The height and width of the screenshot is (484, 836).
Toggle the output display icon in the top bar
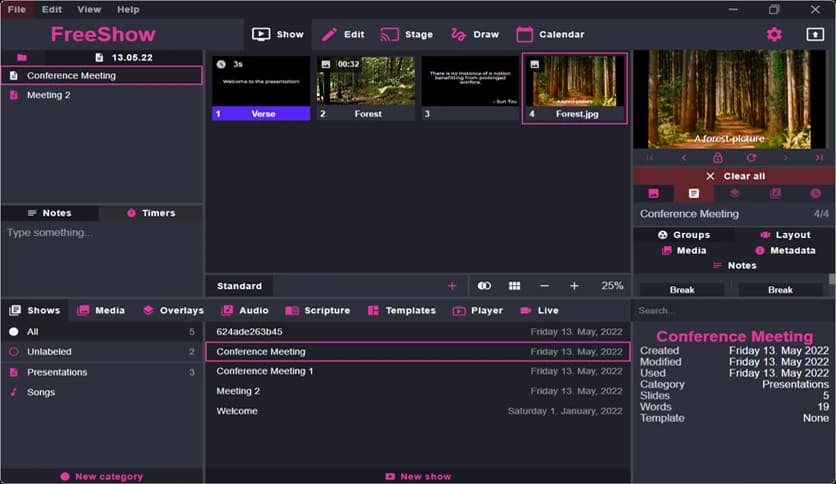(x=815, y=35)
